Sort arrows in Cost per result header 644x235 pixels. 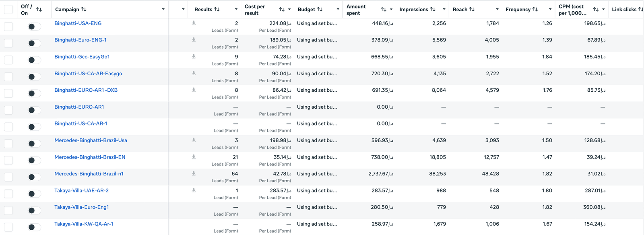[x=282, y=9]
